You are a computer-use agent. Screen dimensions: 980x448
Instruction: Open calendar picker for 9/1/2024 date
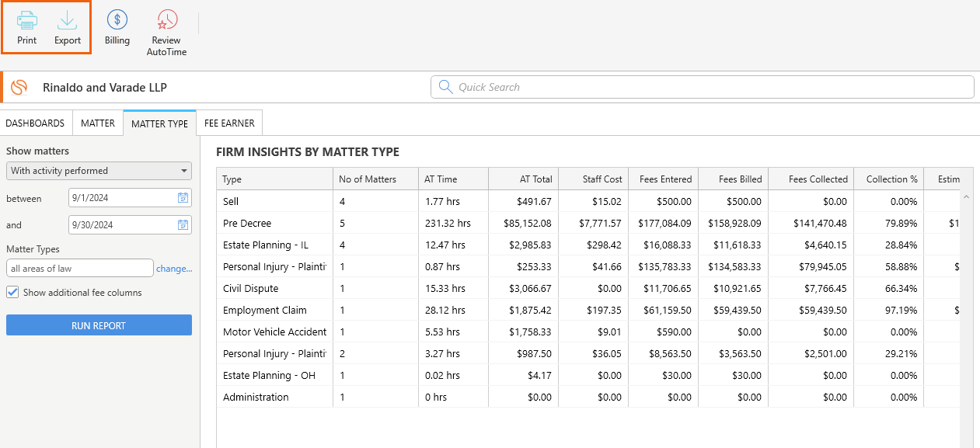(183, 198)
